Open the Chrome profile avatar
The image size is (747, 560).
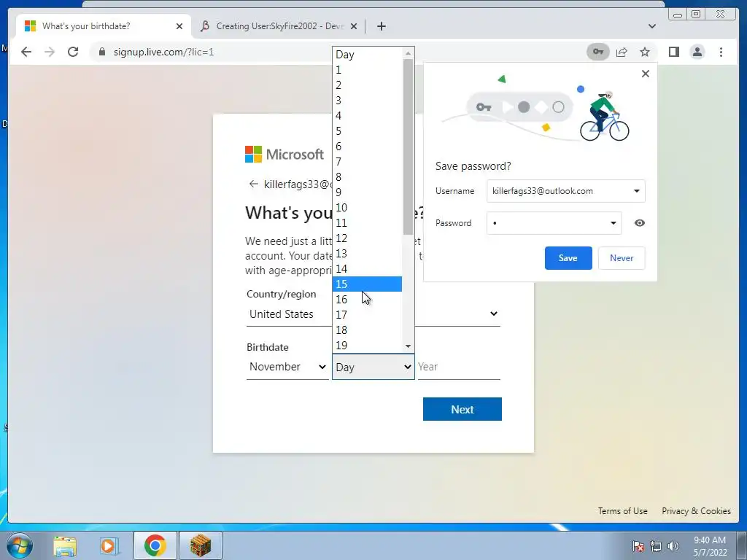click(x=697, y=52)
